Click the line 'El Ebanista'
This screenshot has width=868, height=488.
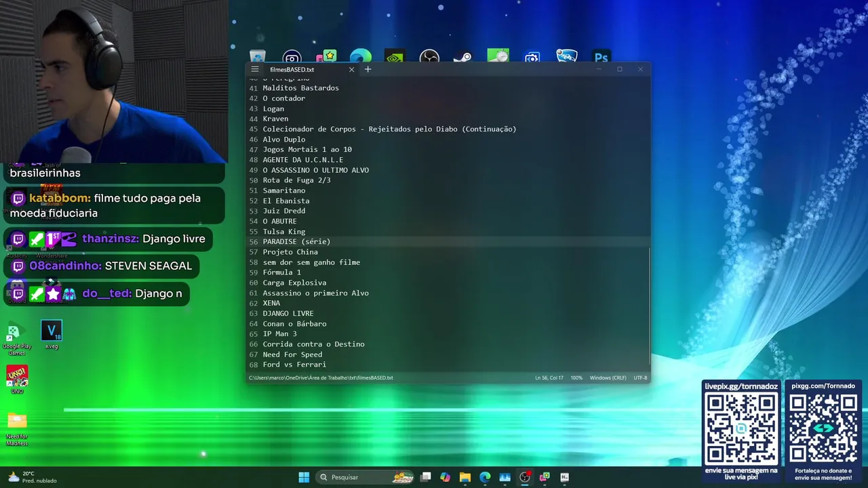(285, 201)
